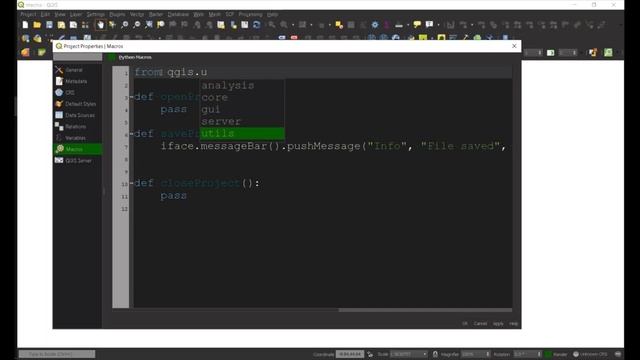This screenshot has width=640, height=360.
Task: Click the Messages log icon in status bar
Action: tap(618, 354)
